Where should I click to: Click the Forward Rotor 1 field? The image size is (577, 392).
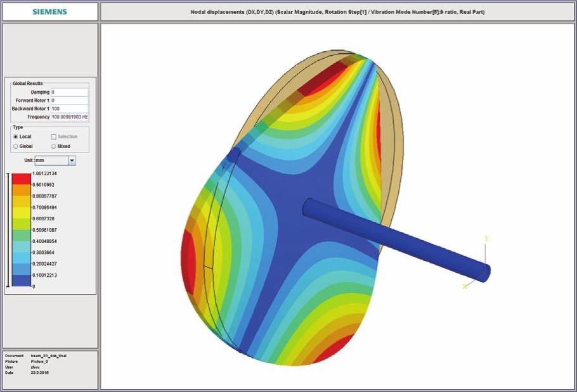pyautogui.click(x=70, y=101)
